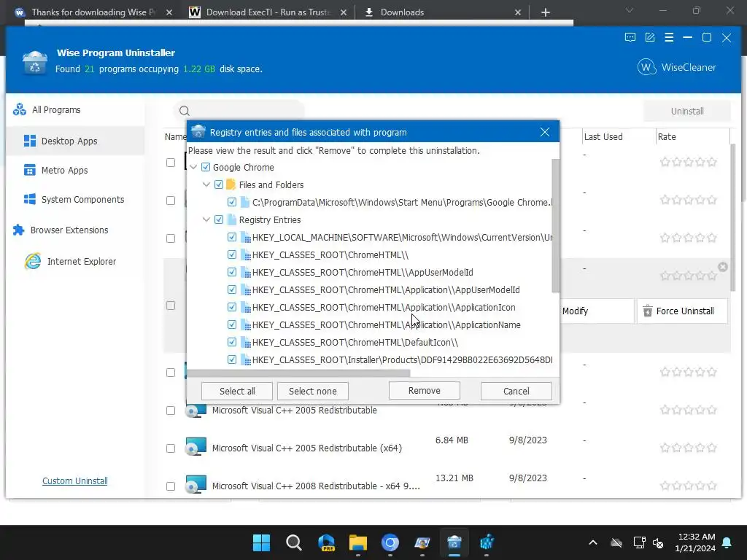Rate Visual C++ 2005 (x64) five stars
Viewport: 747px width, 560px height.
coord(712,448)
